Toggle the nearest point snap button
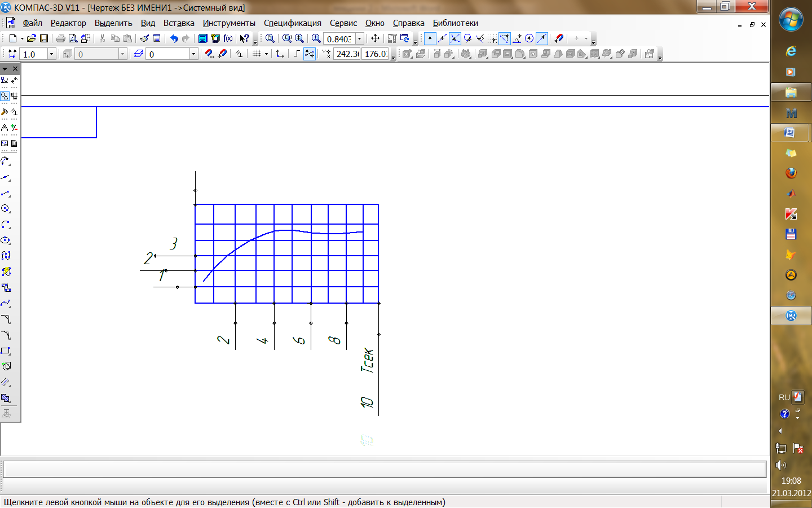812x508 pixels. coord(430,38)
